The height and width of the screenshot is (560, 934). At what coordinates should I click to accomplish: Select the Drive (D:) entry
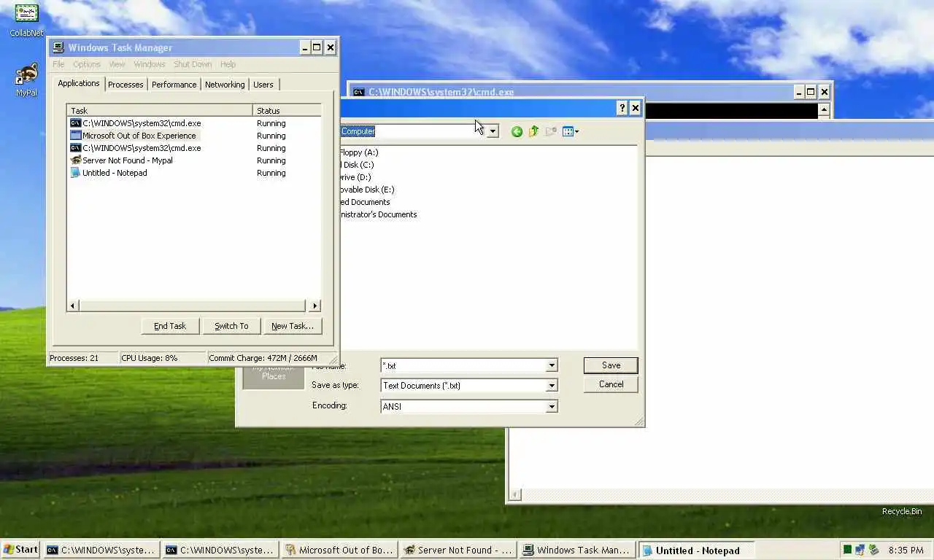356,177
